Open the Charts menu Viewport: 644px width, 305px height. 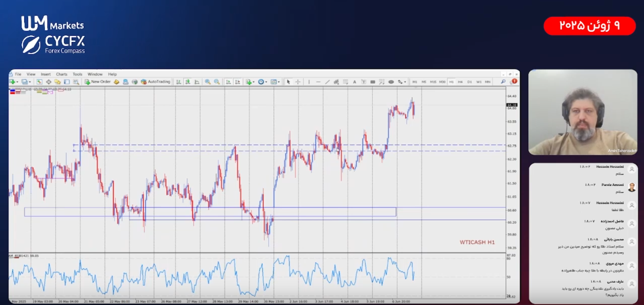[61, 74]
